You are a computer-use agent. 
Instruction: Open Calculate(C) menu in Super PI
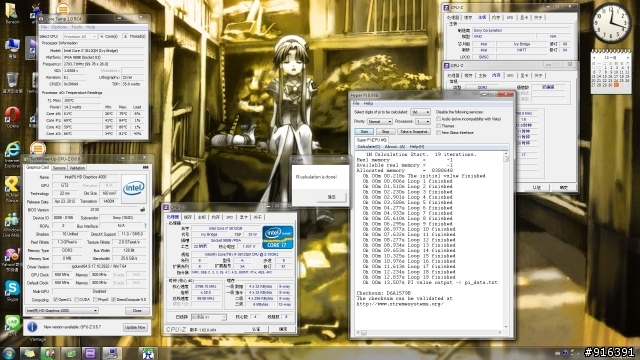point(369,147)
